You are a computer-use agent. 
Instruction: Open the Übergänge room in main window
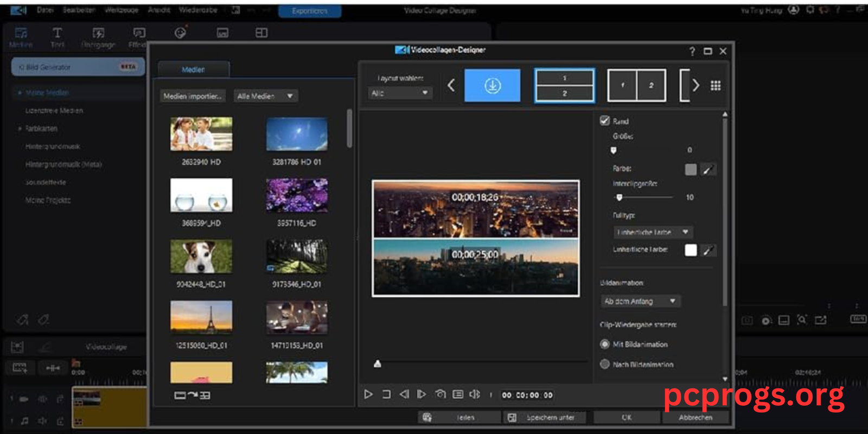tap(98, 37)
